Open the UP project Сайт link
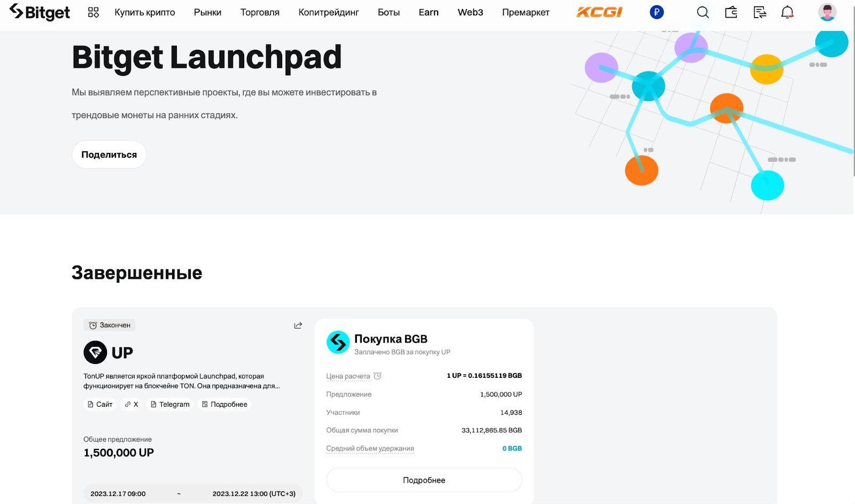Screen dimensions: 855x504 tap(100, 404)
